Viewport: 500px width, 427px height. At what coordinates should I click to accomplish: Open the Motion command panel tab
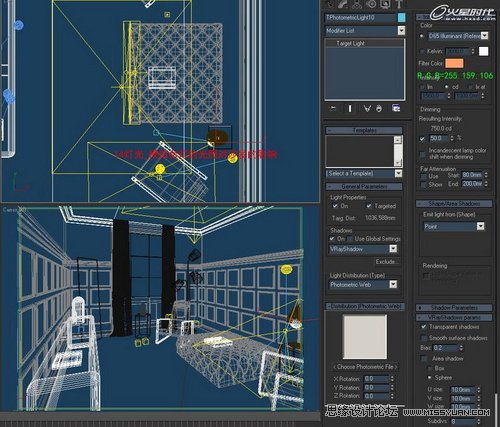[371, 4]
